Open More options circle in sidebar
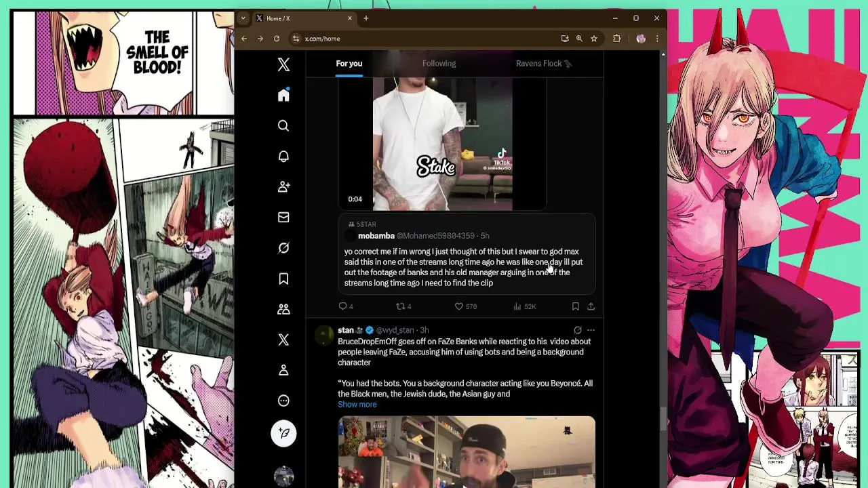 [283, 401]
